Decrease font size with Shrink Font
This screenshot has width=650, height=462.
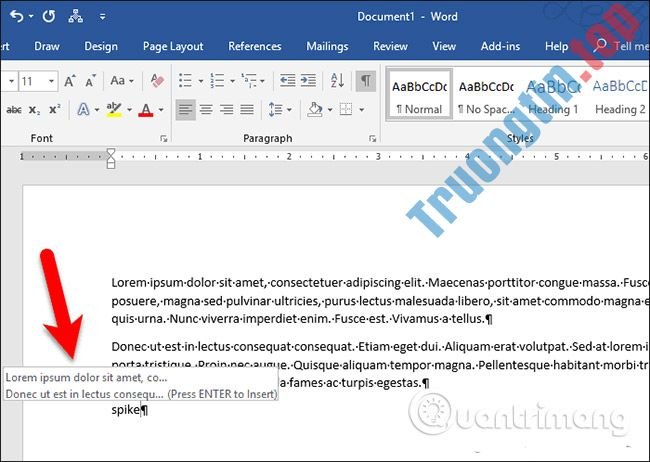pyautogui.click(x=90, y=81)
